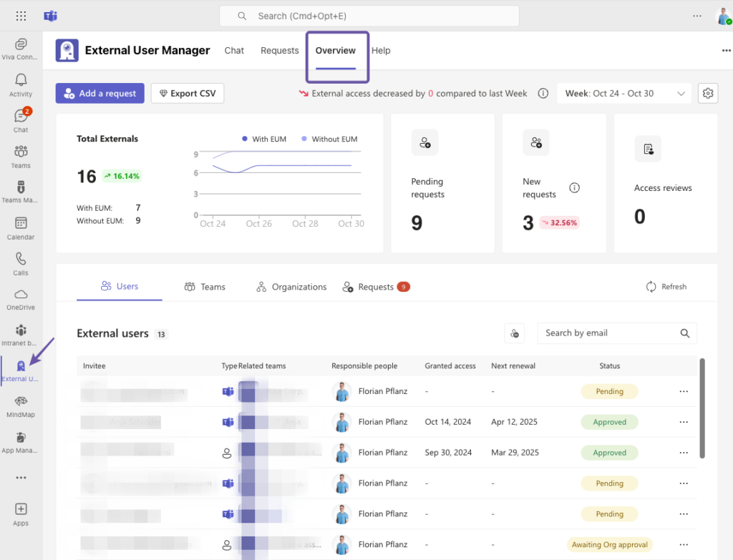The height and width of the screenshot is (560, 733).
Task: Open App Manager sidebar app
Action: (x=21, y=442)
